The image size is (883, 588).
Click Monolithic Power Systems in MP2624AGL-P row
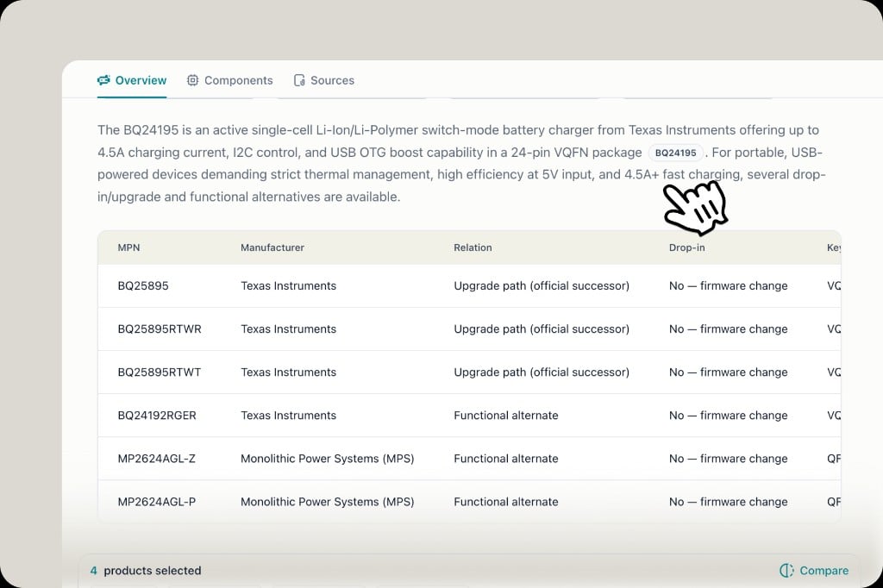(327, 502)
